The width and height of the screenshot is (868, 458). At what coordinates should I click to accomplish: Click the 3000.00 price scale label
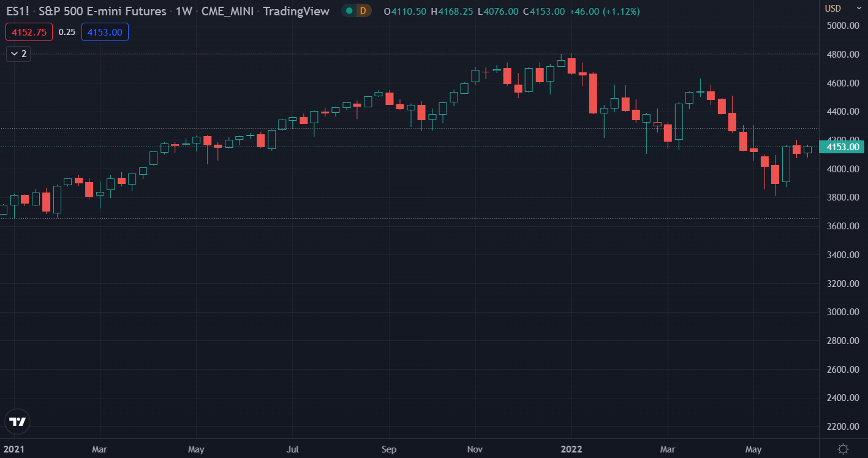(x=843, y=312)
